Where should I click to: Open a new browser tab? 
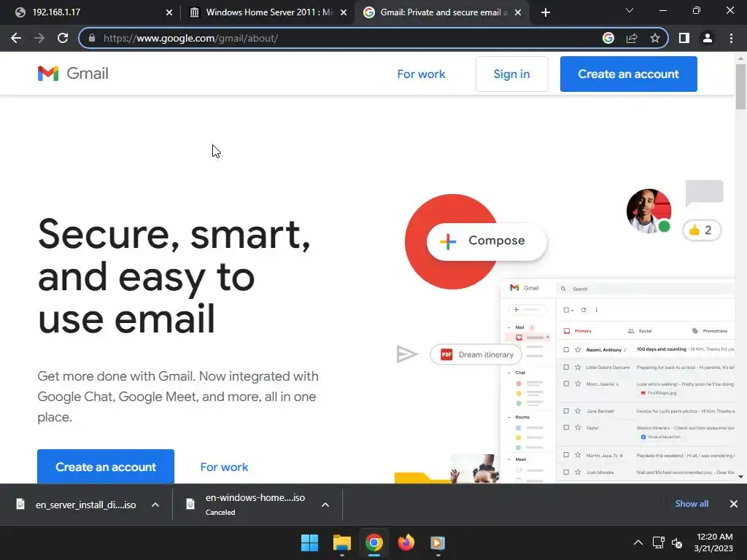[x=546, y=12]
